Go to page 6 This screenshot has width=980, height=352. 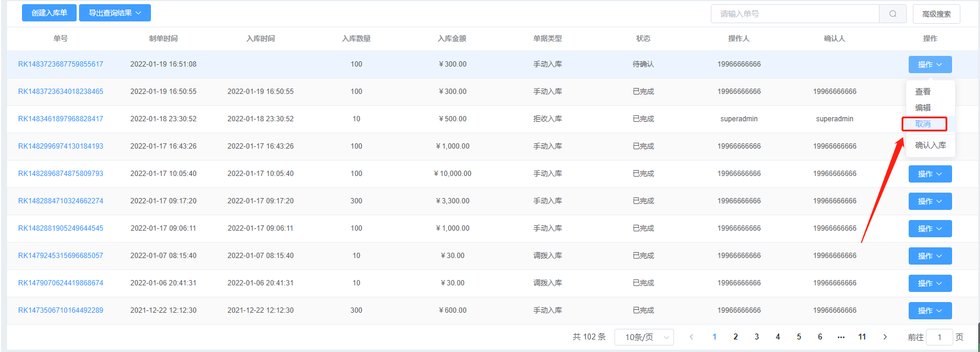pos(820,337)
